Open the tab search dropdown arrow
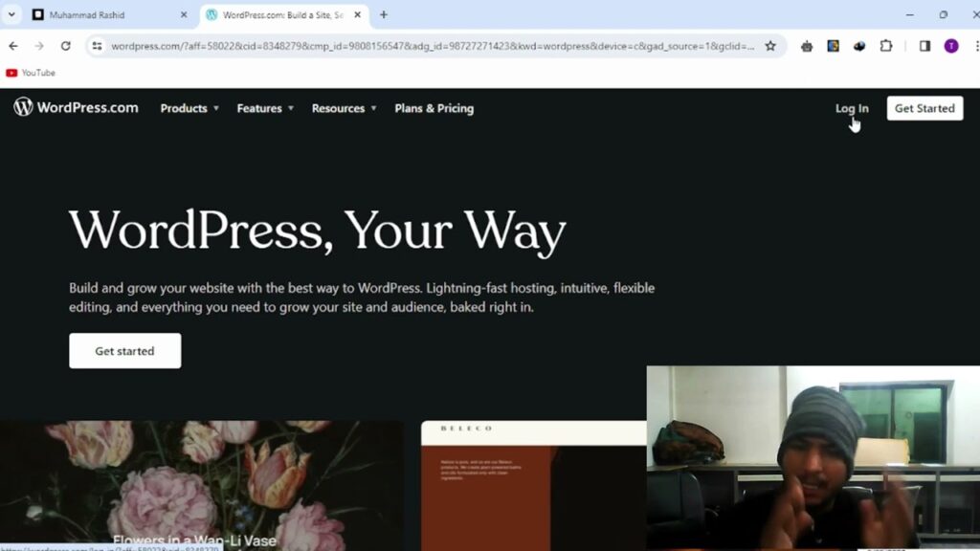Image resolution: width=980 pixels, height=551 pixels. pyautogui.click(x=11, y=14)
